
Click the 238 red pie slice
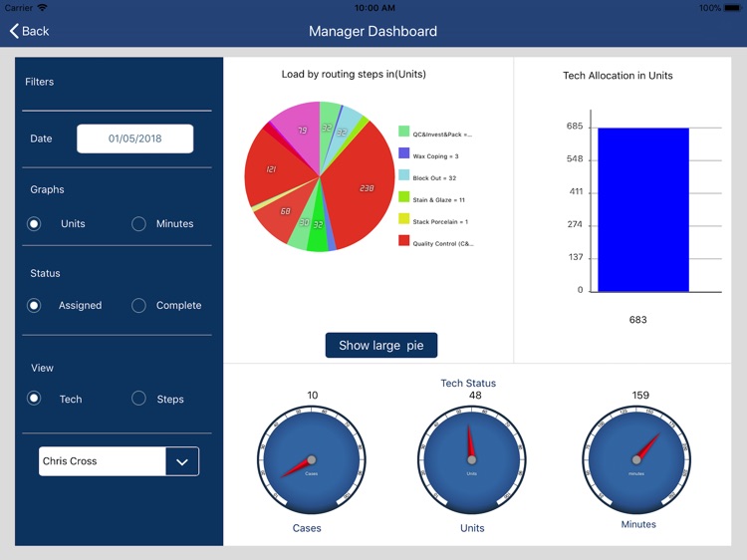click(x=363, y=188)
